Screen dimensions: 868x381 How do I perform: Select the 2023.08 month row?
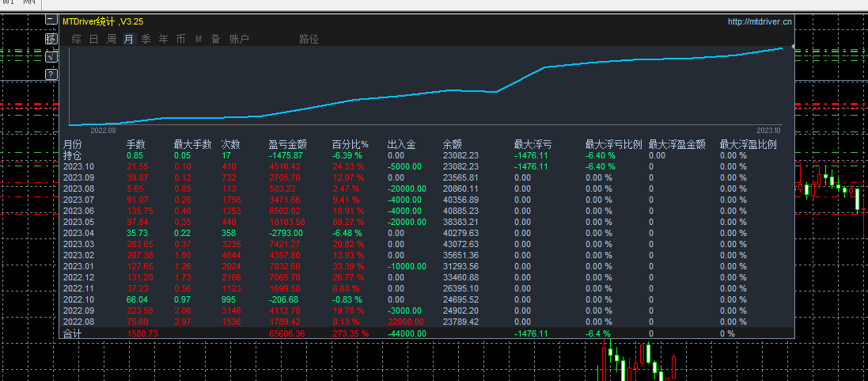426,189
